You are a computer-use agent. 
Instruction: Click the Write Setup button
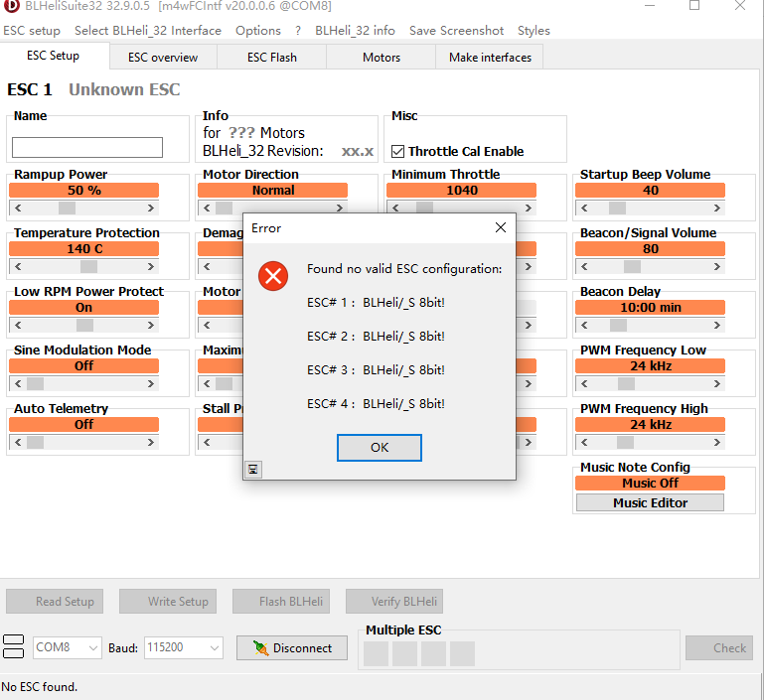[168, 601]
